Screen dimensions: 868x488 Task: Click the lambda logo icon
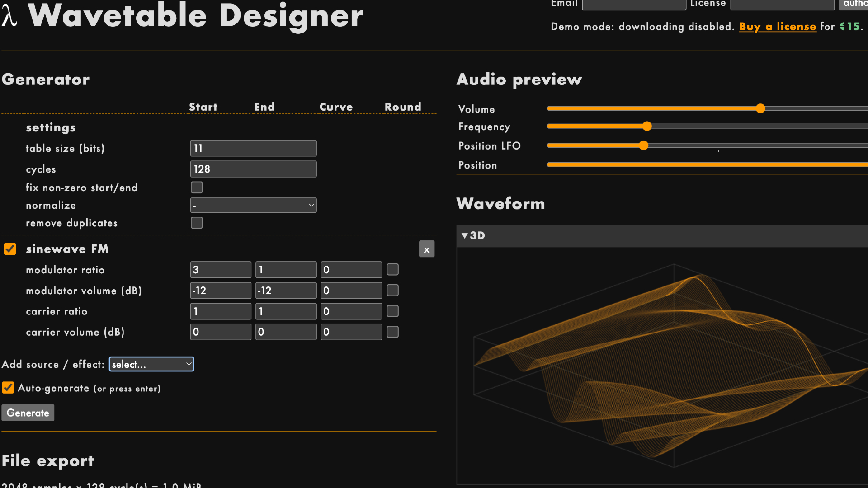9,15
